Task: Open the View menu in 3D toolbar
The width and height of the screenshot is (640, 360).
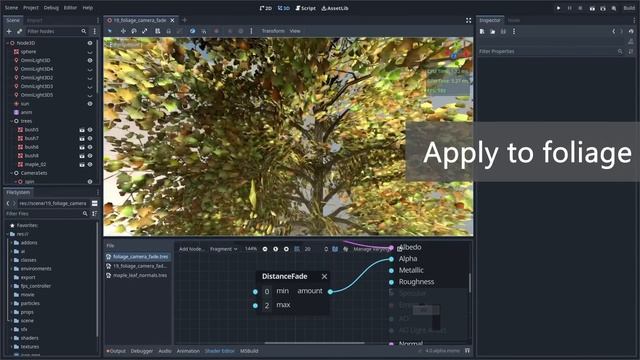Action: [295, 31]
